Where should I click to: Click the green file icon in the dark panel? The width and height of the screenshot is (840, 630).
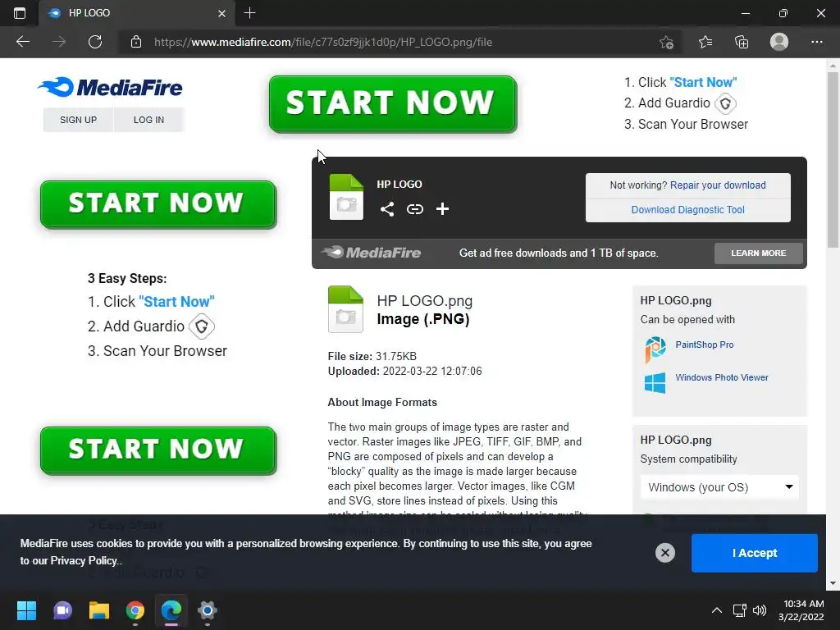(x=346, y=197)
